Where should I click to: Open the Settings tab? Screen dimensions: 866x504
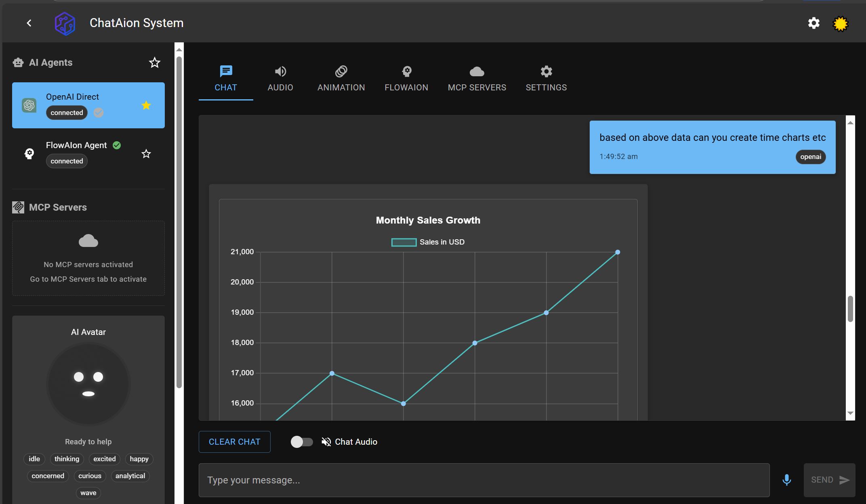(546, 79)
